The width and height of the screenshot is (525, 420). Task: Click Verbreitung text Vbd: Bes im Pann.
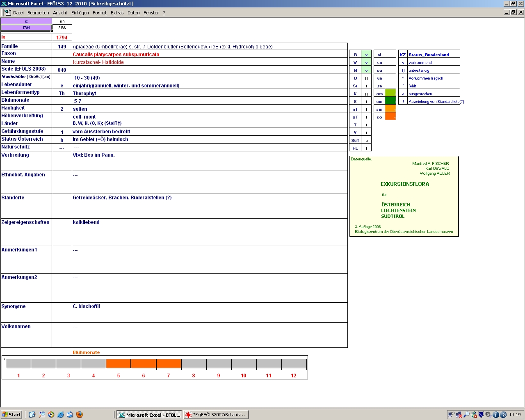94,155
